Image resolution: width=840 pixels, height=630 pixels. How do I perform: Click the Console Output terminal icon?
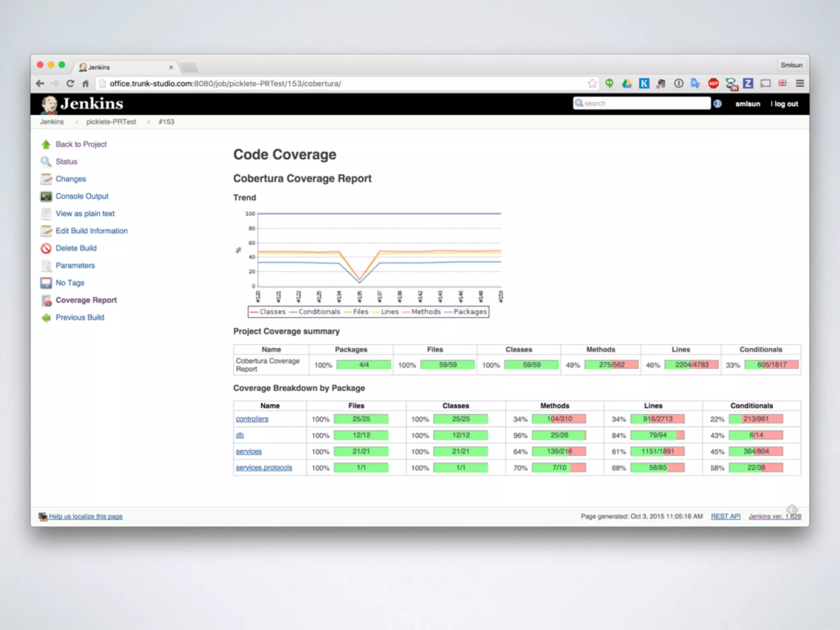tap(46, 196)
